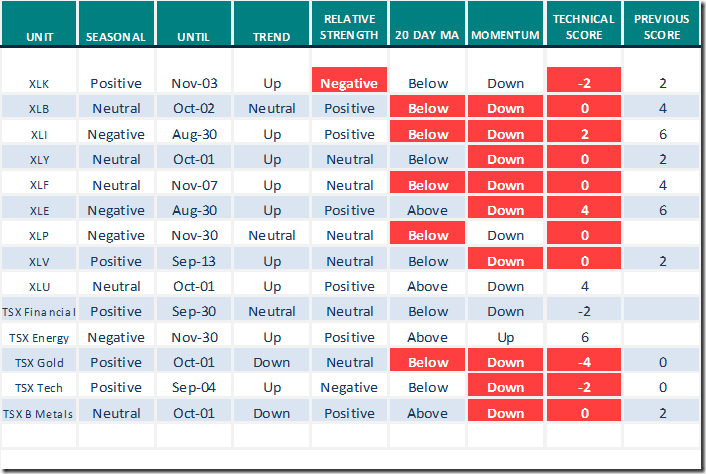Click the 20 DAY MA header
The height and width of the screenshot is (474, 706).
click(x=428, y=37)
